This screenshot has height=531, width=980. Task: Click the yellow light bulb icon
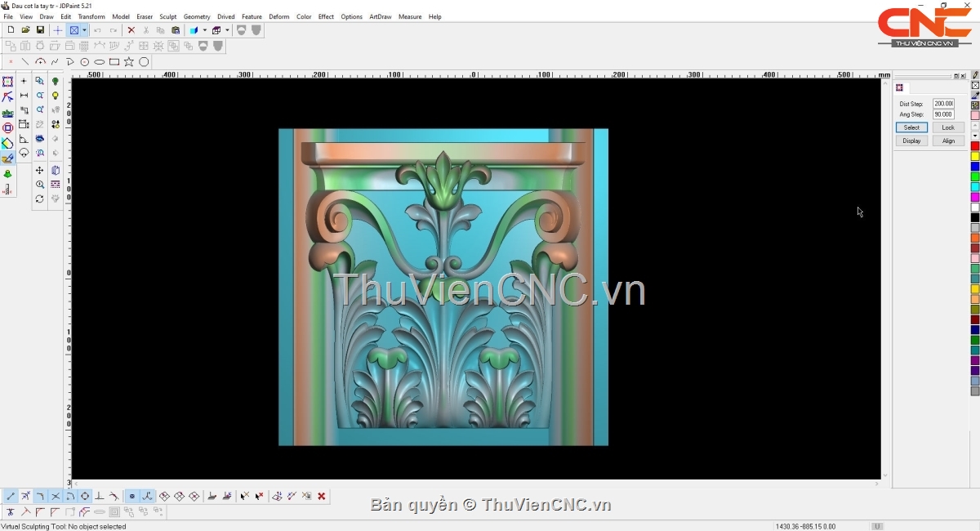tap(56, 96)
